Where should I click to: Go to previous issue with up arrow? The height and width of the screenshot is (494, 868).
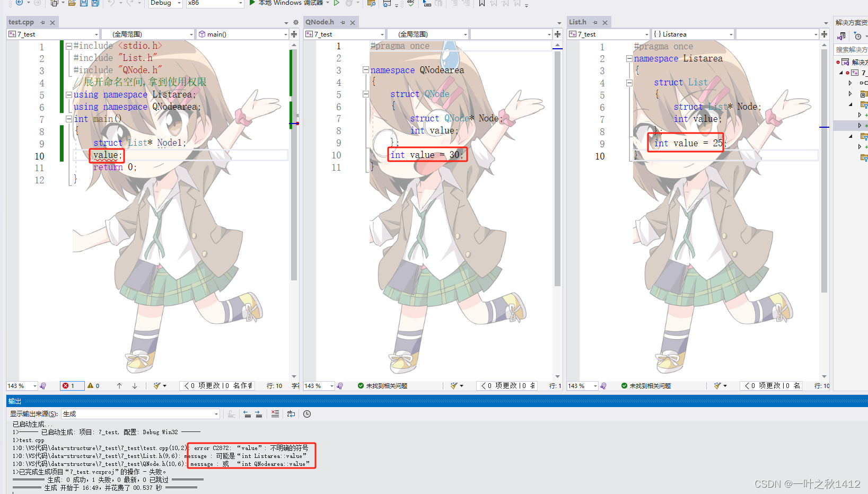point(120,386)
